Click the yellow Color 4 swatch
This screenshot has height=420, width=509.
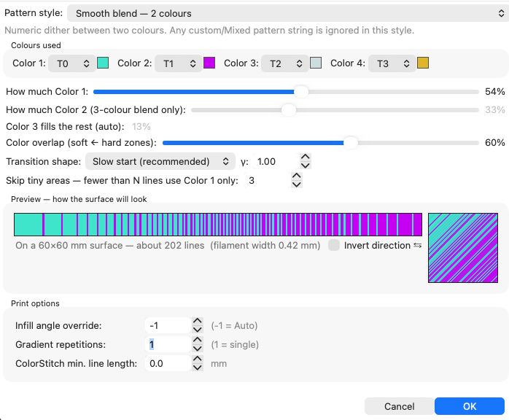tap(423, 63)
